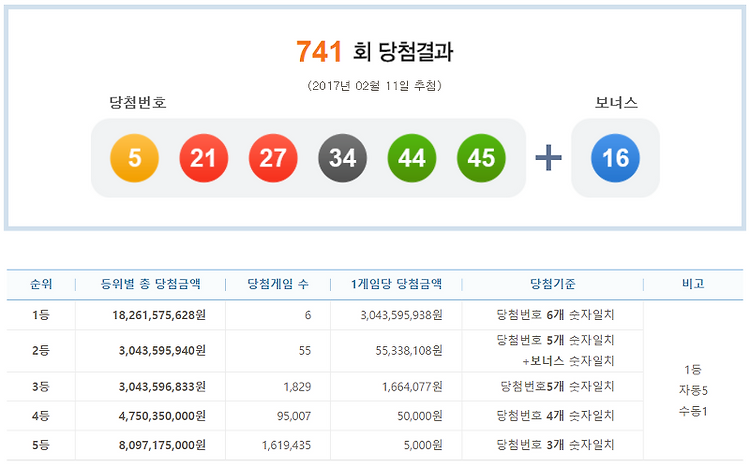
Task: Click the total prize '18,261,575,628원'
Action: point(159,315)
